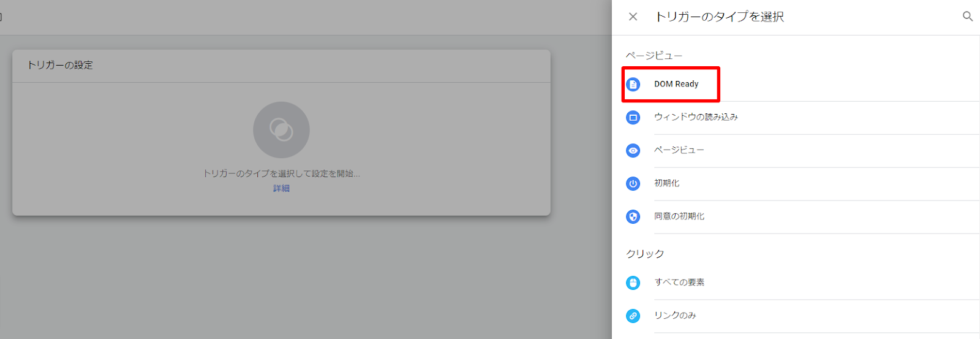The image size is (980, 339).
Task: Select the DOM Ready trigger type
Action: (x=676, y=84)
